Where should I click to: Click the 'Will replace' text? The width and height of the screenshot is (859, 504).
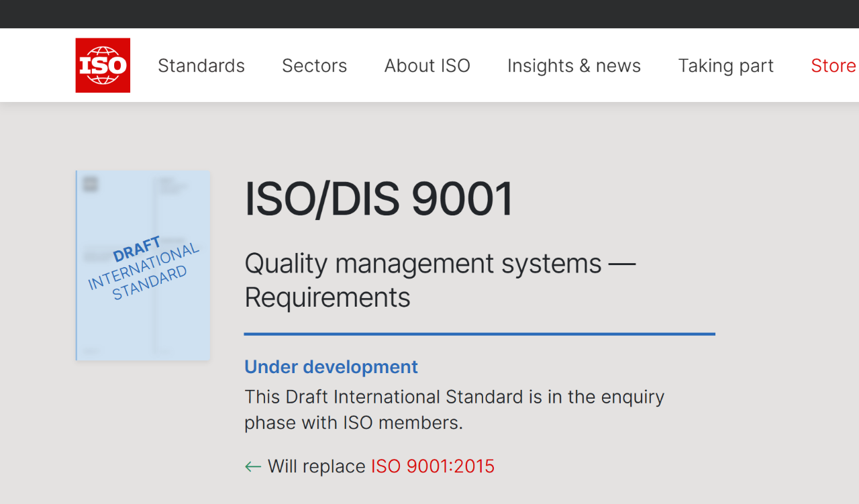coord(316,466)
